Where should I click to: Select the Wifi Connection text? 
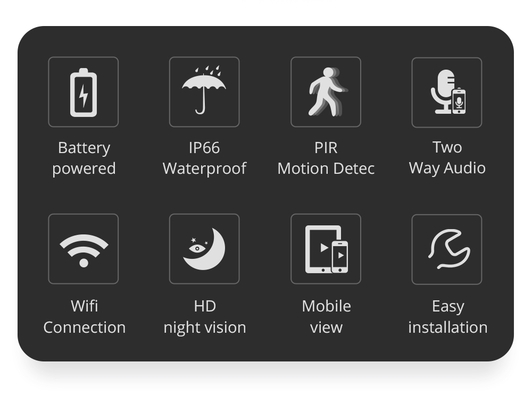(x=85, y=317)
